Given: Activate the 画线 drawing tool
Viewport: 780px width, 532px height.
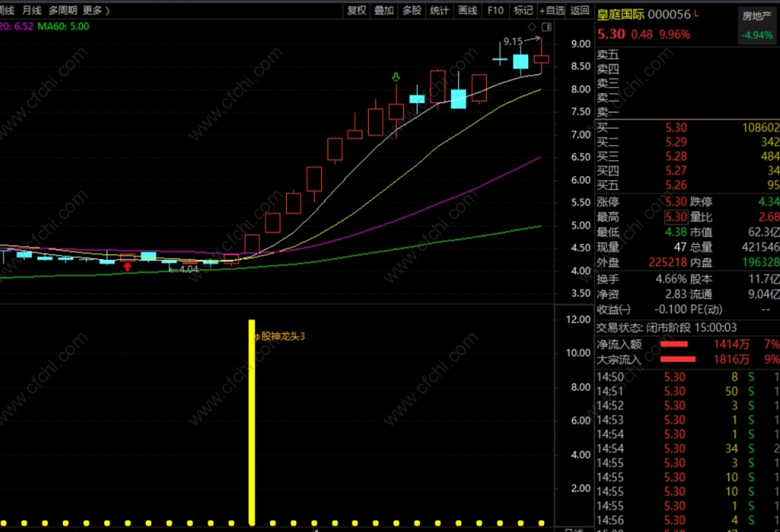Looking at the screenshot, I should point(468,10).
